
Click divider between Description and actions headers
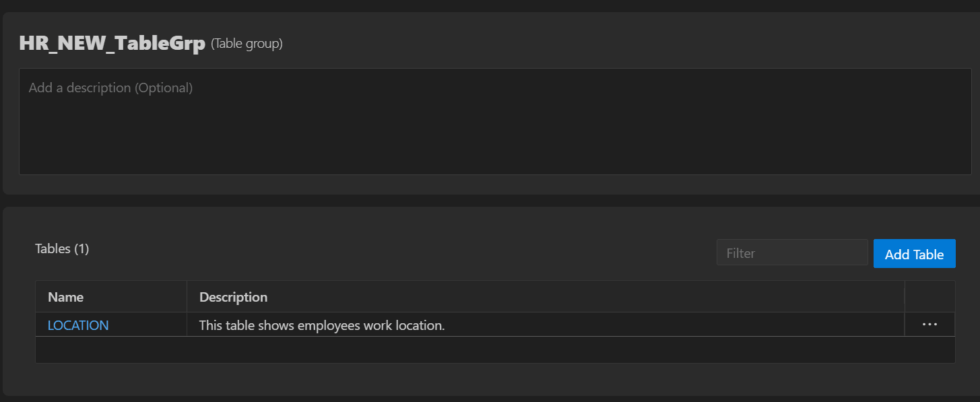point(905,297)
